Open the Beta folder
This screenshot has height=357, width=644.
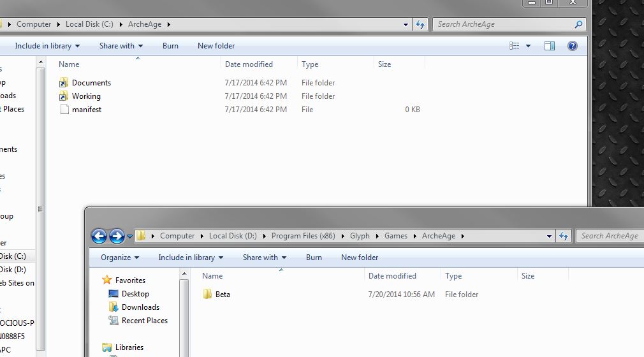coord(222,295)
